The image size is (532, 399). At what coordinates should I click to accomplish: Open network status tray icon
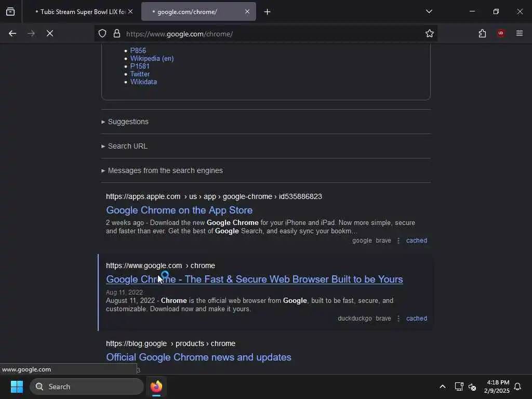pyautogui.click(x=459, y=387)
